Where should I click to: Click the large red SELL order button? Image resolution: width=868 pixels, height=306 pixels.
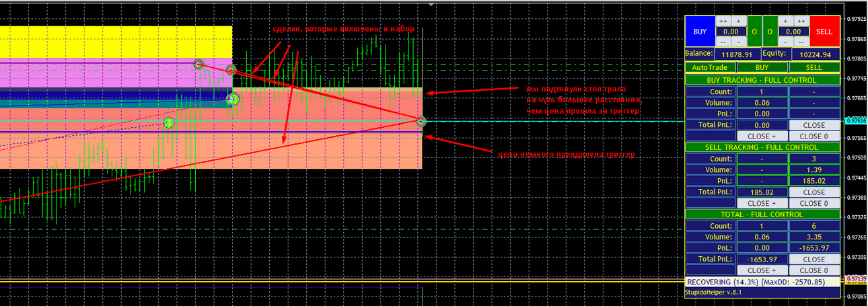[x=825, y=31]
